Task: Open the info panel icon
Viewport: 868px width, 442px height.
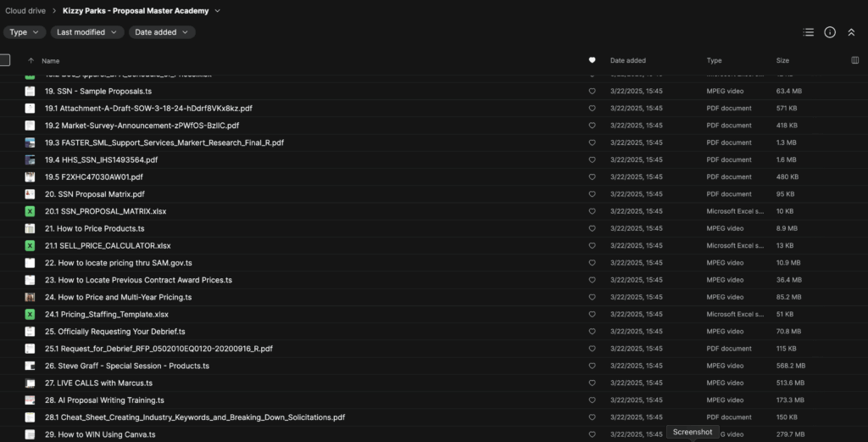Action: [x=830, y=32]
